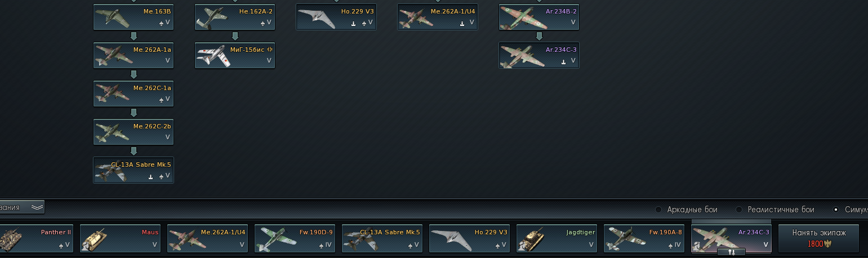Select the Fw.190A-8 crew slot

[x=644, y=238]
